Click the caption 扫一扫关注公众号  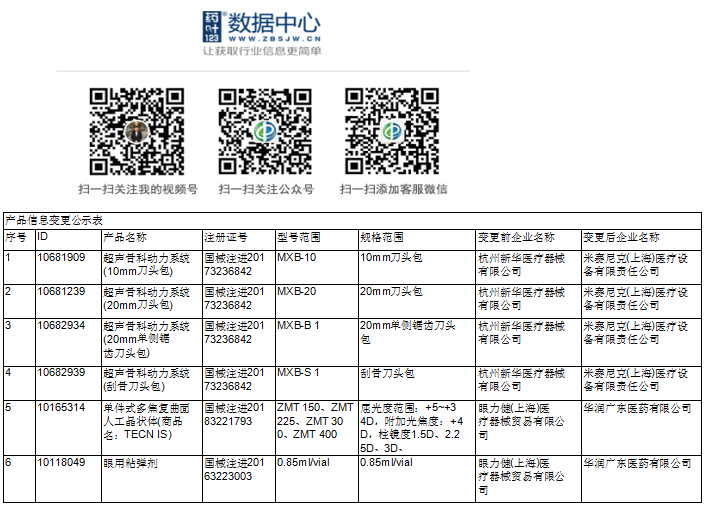tap(266, 189)
